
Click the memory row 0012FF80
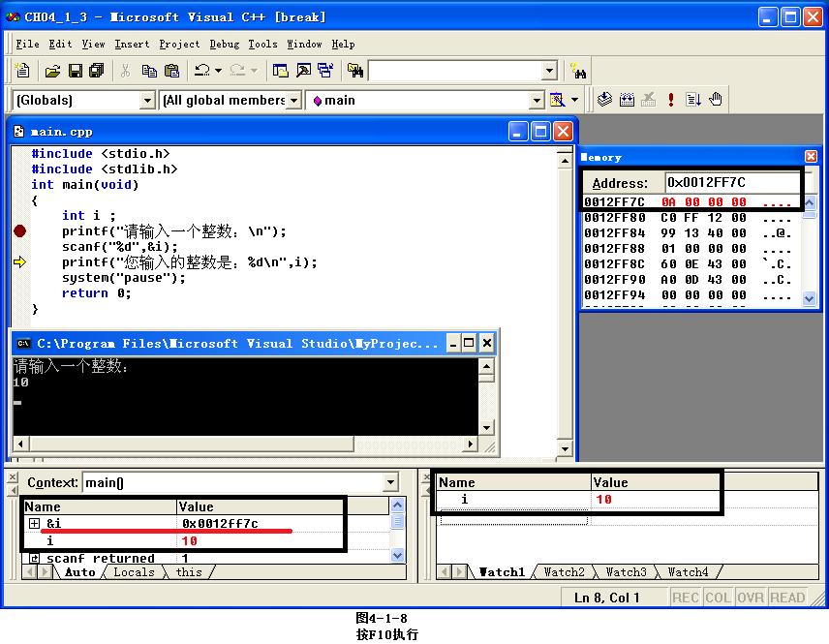(x=688, y=218)
